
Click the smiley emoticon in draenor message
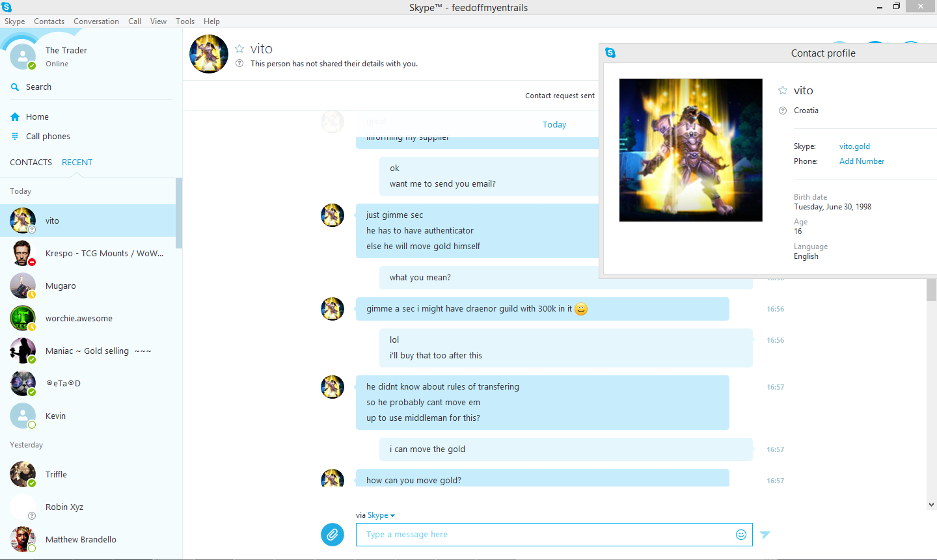point(581,309)
